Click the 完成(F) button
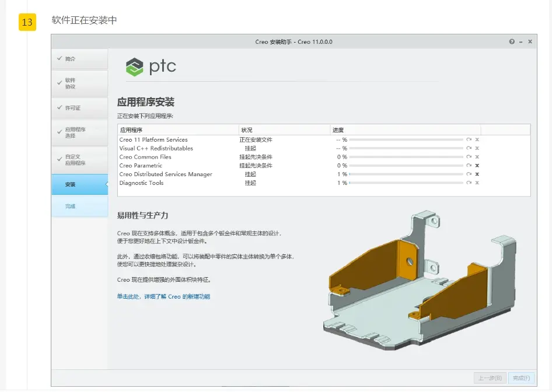Viewport: 552px width, 392px height. [521, 378]
